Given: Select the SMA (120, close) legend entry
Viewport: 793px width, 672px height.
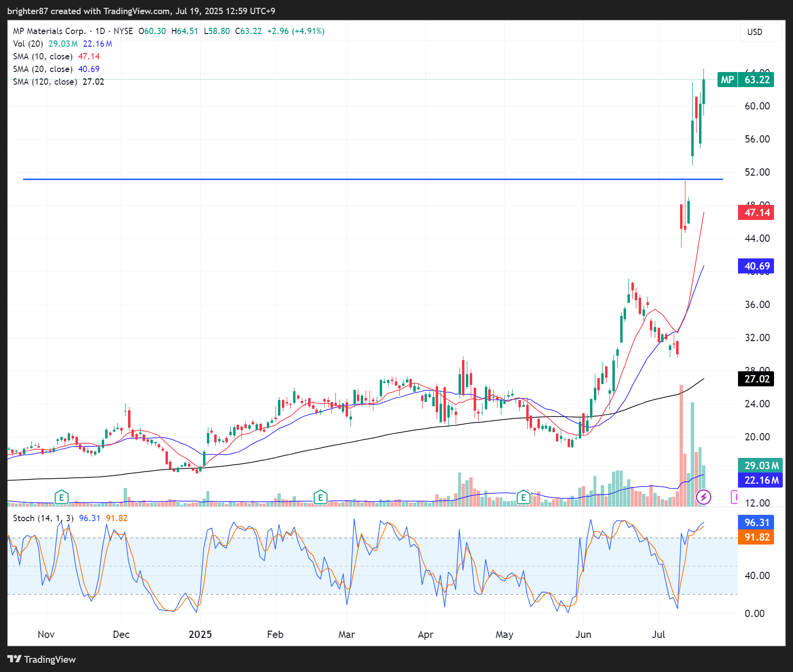Looking at the screenshot, I should pyautogui.click(x=45, y=82).
